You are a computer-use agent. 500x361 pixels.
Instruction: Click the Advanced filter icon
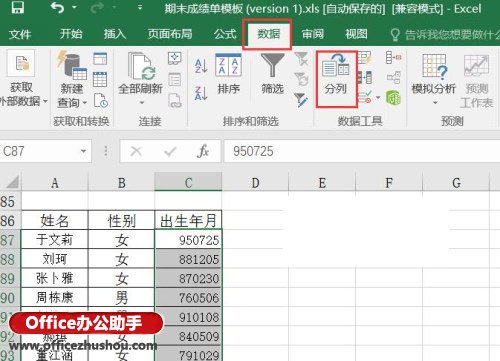click(301, 100)
